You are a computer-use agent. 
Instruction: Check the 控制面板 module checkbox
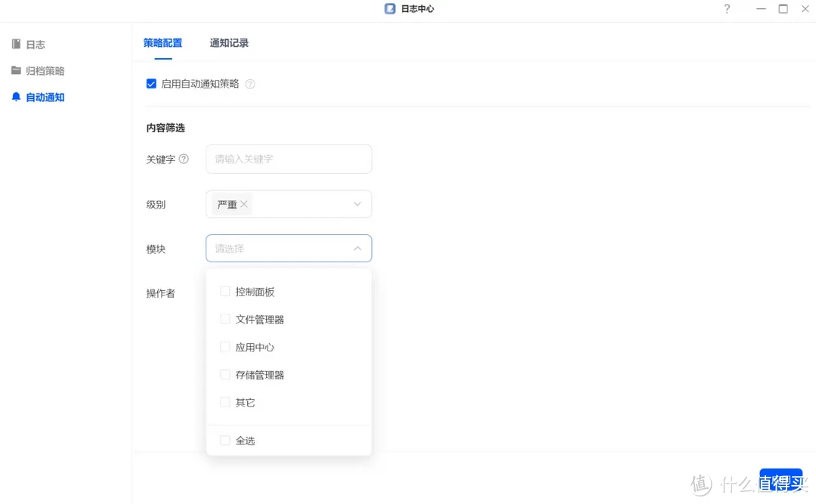coord(224,291)
